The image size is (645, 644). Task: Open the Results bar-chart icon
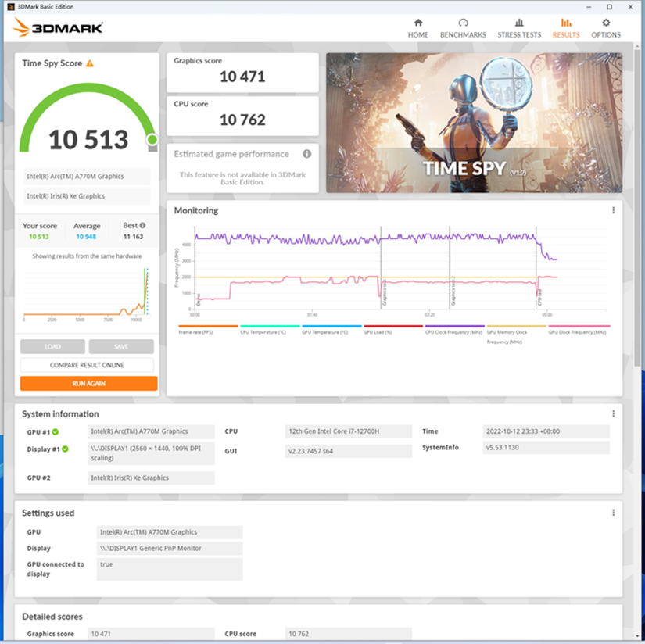[566, 23]
